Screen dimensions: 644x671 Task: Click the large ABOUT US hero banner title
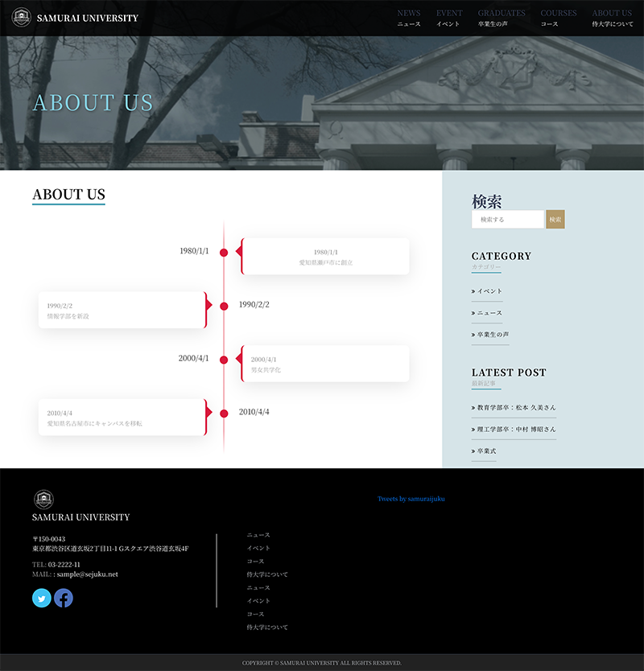[x=93, y=103]
